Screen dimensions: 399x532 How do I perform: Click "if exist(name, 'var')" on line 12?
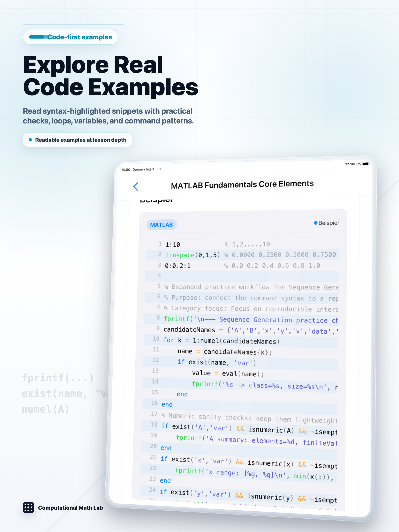point(217,362)
